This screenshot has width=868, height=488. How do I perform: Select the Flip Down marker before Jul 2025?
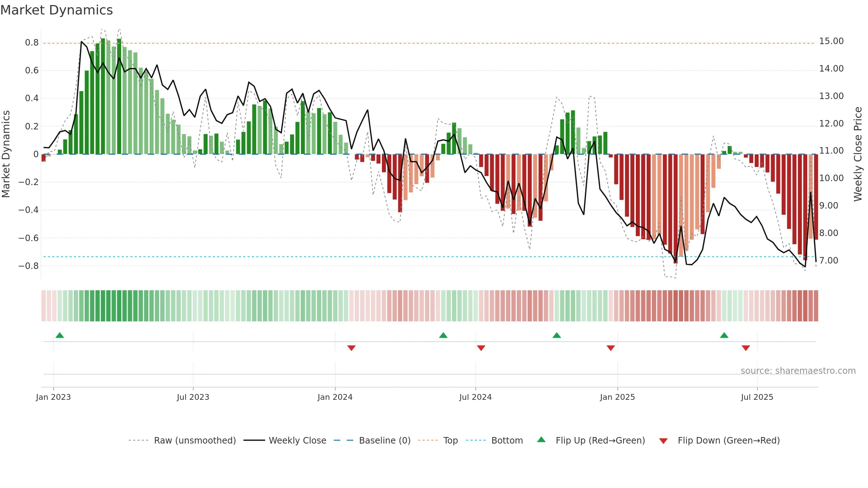[x=746, y=348]
